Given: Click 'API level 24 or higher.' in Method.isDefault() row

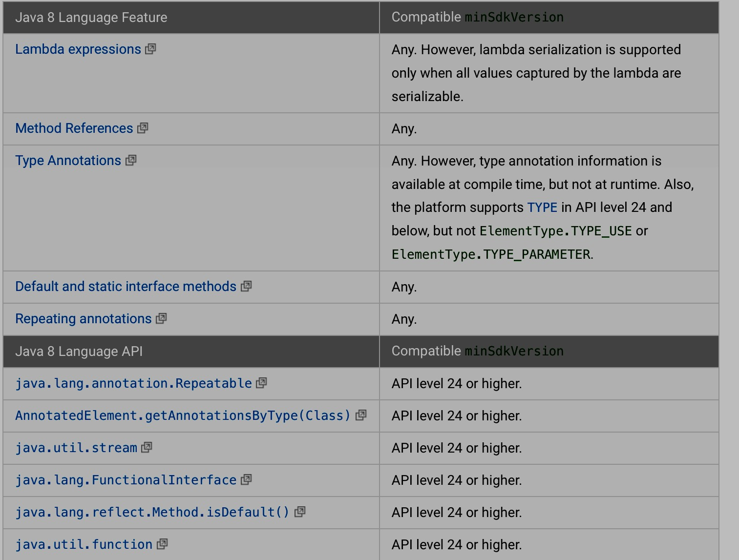Looking at the screenshot, I should click(x=457, y=513).
